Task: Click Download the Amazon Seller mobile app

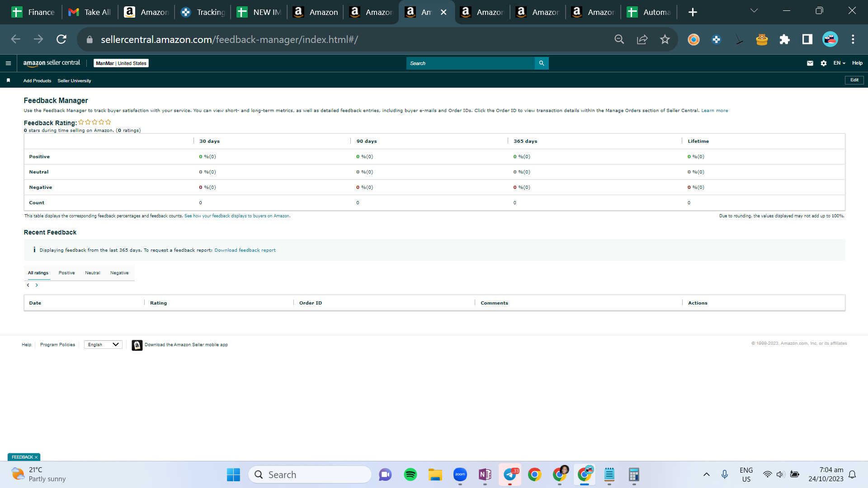Action: [x=186, y=345]
